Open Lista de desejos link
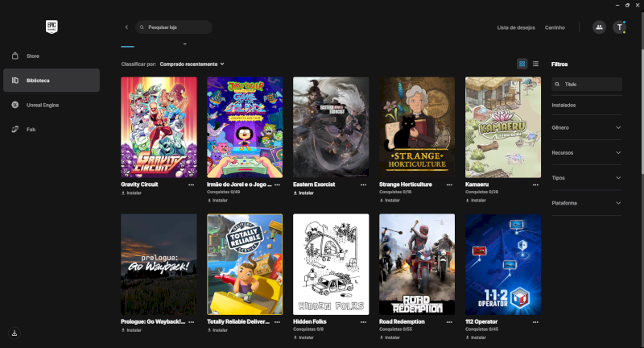 pos(514,27)
